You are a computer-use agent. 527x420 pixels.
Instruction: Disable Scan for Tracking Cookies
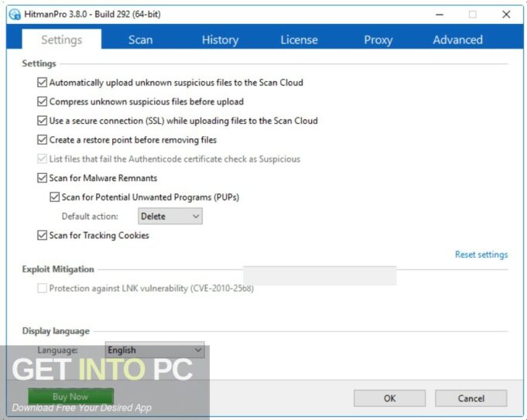pyautogui.click(x=42, y=235)
